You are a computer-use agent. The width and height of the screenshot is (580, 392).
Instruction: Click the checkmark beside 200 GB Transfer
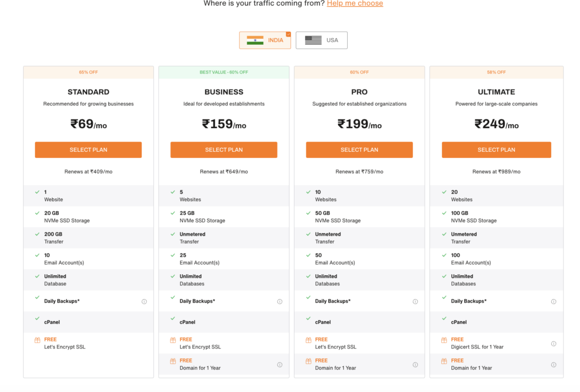[37, 234]
